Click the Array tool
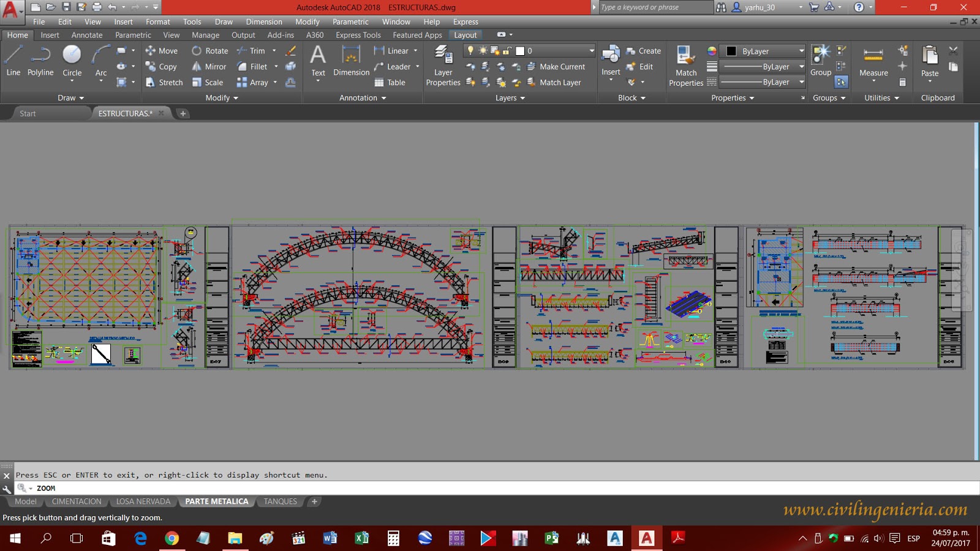 pos(252,82)
